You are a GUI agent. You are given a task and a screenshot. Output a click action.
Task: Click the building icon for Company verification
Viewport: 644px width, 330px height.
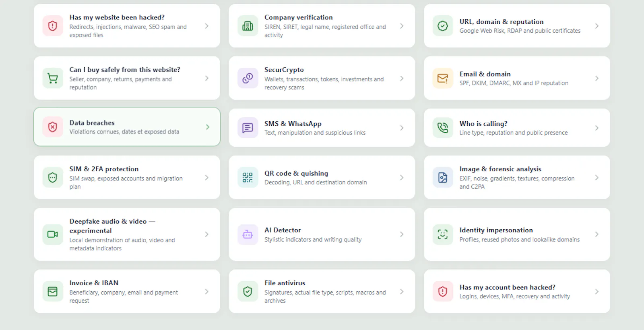[x=248, y=26]
